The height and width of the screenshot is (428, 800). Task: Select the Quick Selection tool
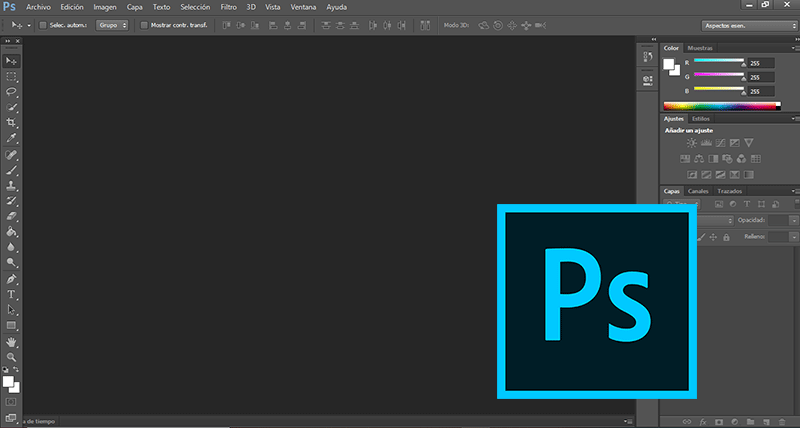(11, 107)
